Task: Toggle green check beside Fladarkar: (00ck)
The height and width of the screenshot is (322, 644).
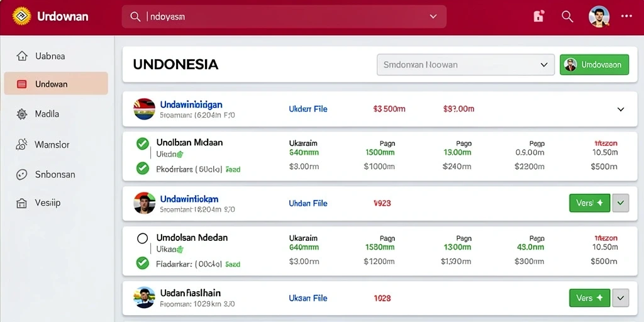Action: tap(143, 264)
